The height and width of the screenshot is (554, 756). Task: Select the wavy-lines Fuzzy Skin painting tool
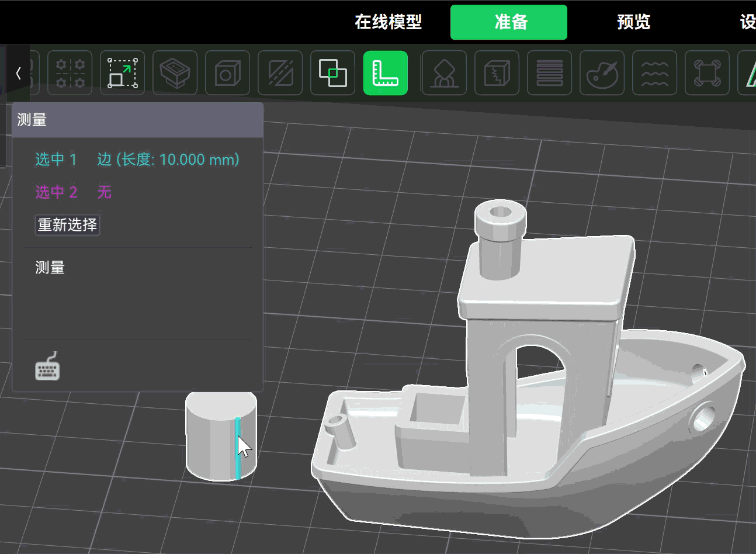[x=654, y=73]
